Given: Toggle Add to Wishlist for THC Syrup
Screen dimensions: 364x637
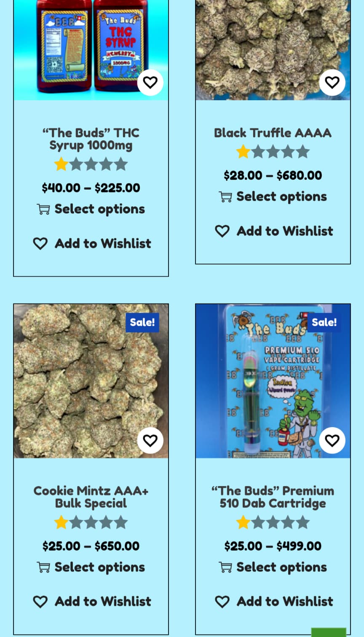Looking at the screenshot, I should 92,244.
